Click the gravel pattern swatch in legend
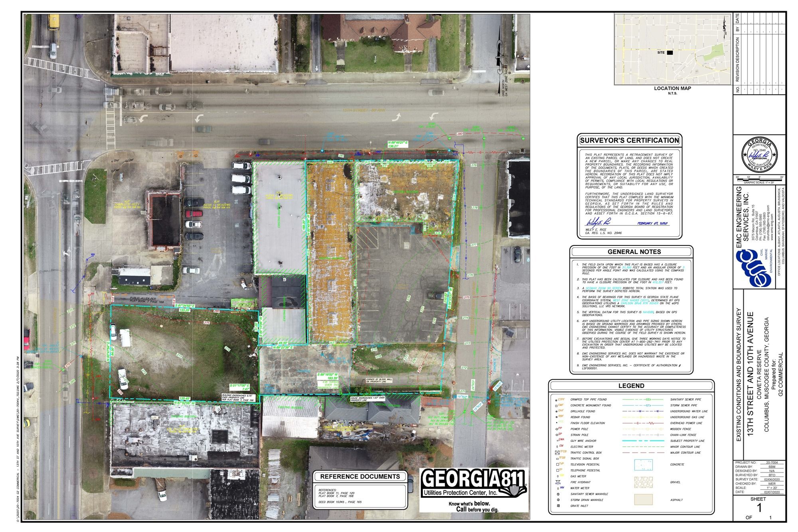798x532 pixels. [x=643, y=482]
